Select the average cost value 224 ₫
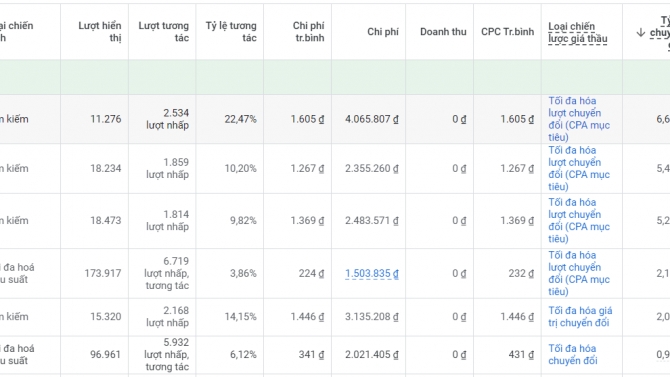Screen dimensions: 670x377 [x=311, y=273]
